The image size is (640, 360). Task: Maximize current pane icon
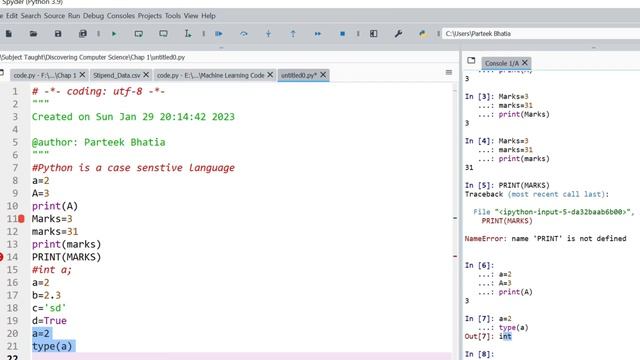coord(373,34)
